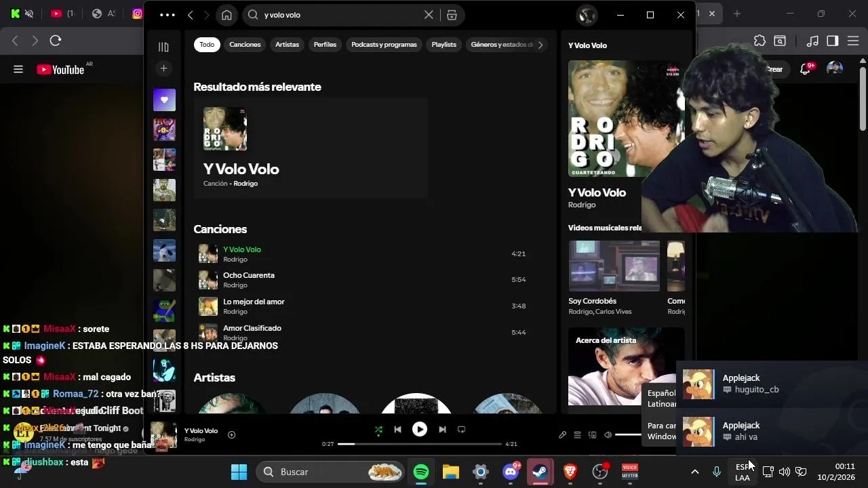Filter results by Artistas
The height and width of the screenshot is (488, 868).
[287, 45]
